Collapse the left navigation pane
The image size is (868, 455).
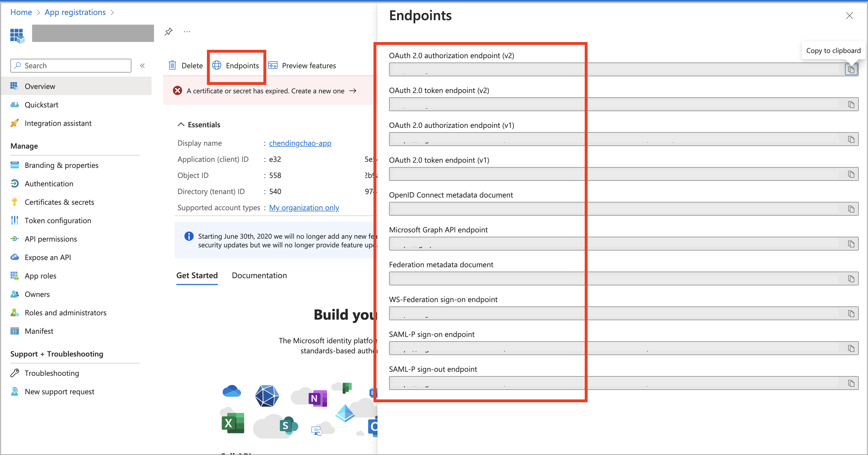pos(142,65)
